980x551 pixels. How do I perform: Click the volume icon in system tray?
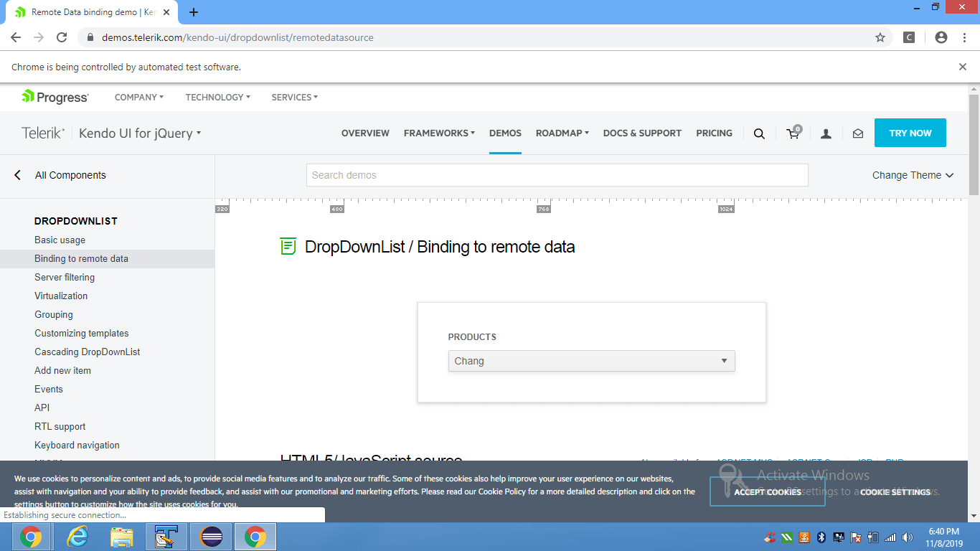(907, 537)
